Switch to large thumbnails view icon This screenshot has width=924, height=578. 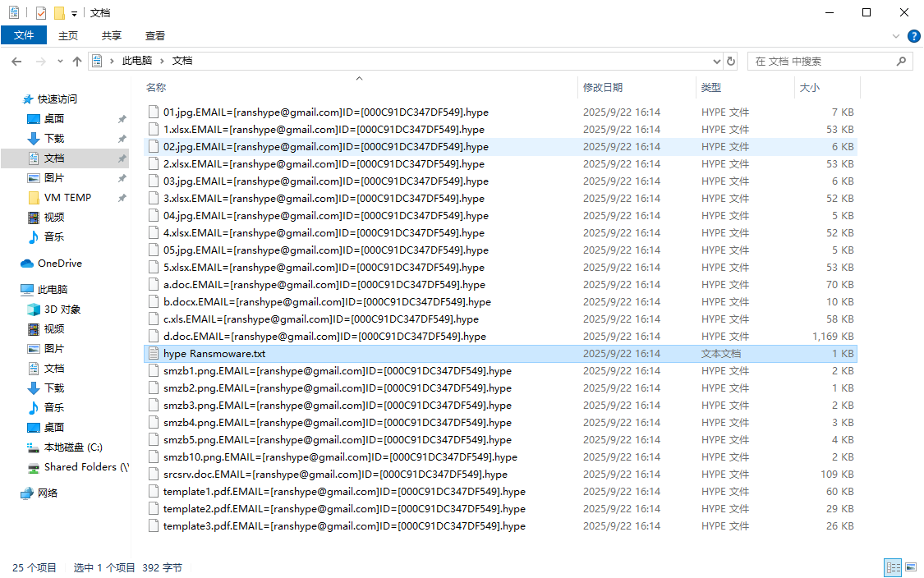click(x=910, y=567)
